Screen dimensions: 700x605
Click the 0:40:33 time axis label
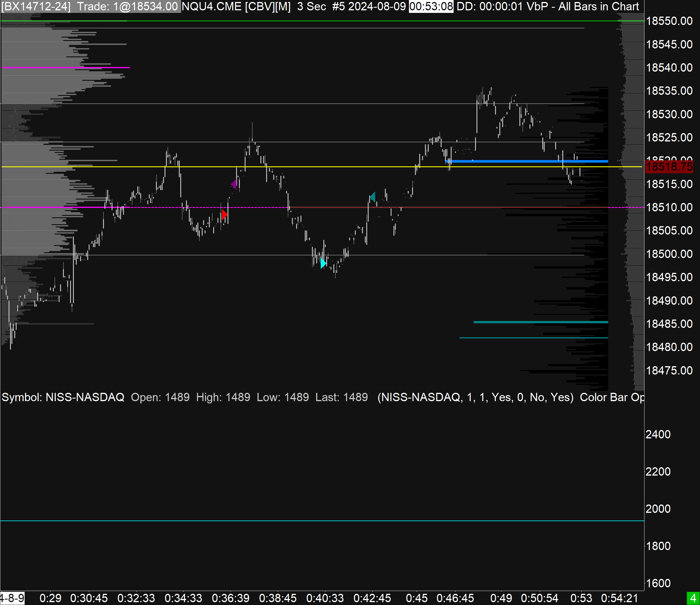coord(325,598)
